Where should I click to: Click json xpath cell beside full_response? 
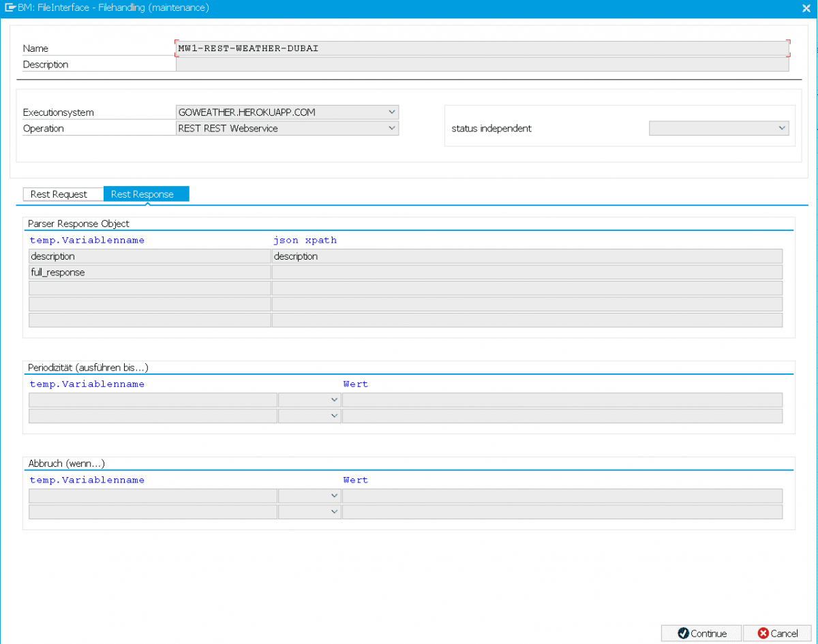tap(527, 272)
